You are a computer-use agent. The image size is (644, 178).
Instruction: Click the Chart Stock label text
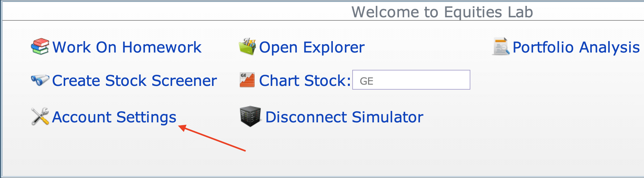305,81
